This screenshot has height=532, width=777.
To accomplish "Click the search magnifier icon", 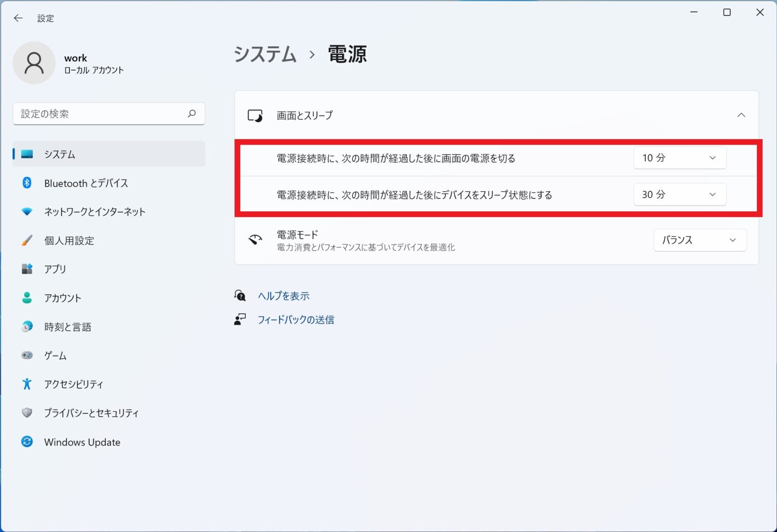I will (x=192, y=114).
